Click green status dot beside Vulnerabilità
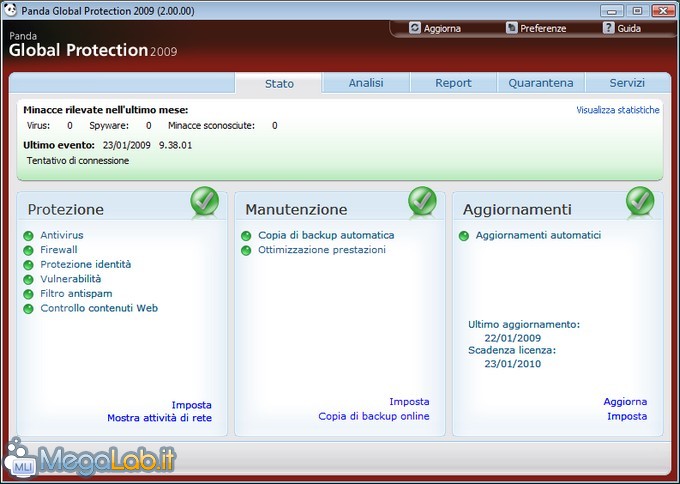 pos(28,280)
